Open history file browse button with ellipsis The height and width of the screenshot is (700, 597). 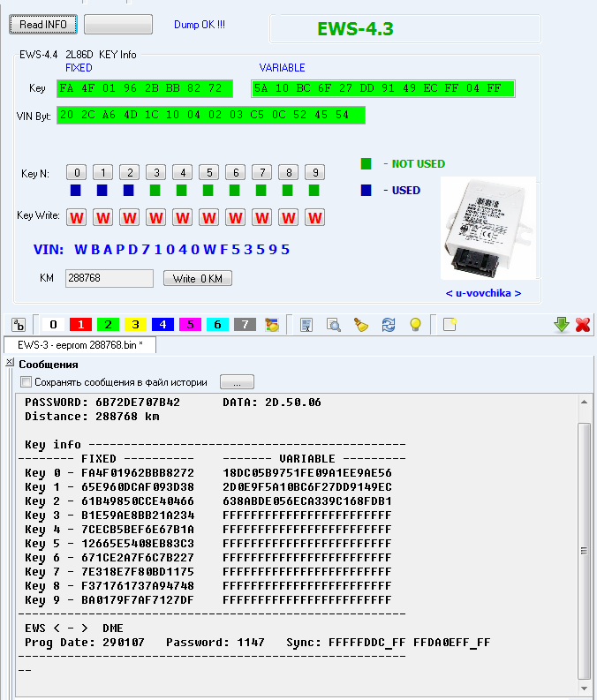point(237,382)
